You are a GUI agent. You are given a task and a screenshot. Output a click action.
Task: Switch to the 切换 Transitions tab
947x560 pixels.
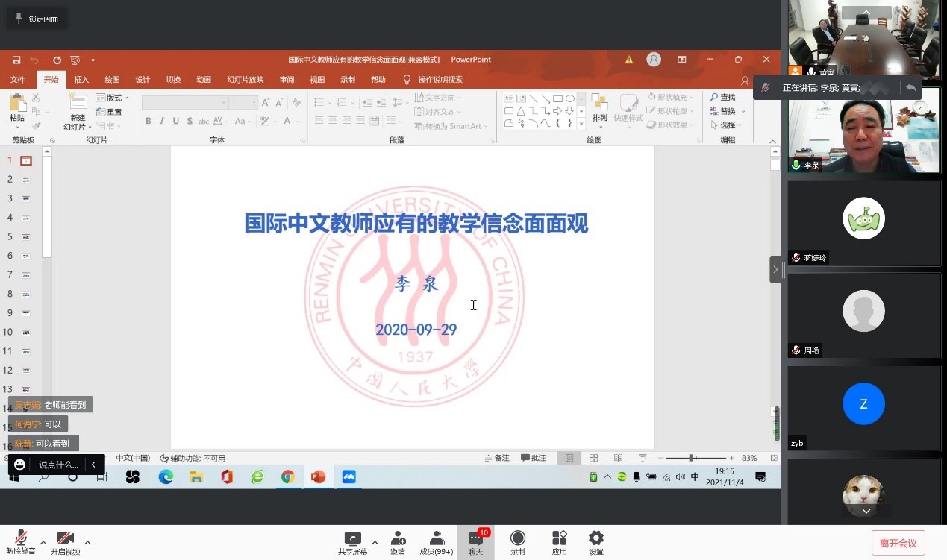click(173, 80)
